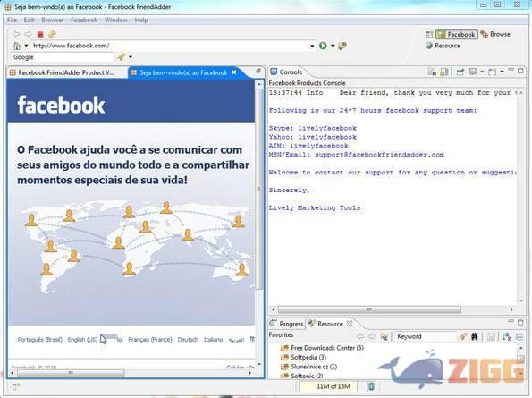Maximize the browser editor pane
This screenshot has height=398, width=532.
coord(258,71)
